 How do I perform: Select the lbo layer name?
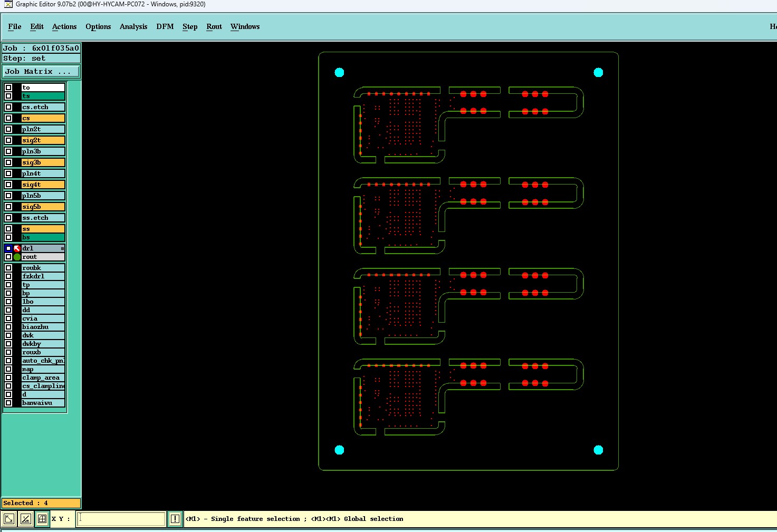43,302
